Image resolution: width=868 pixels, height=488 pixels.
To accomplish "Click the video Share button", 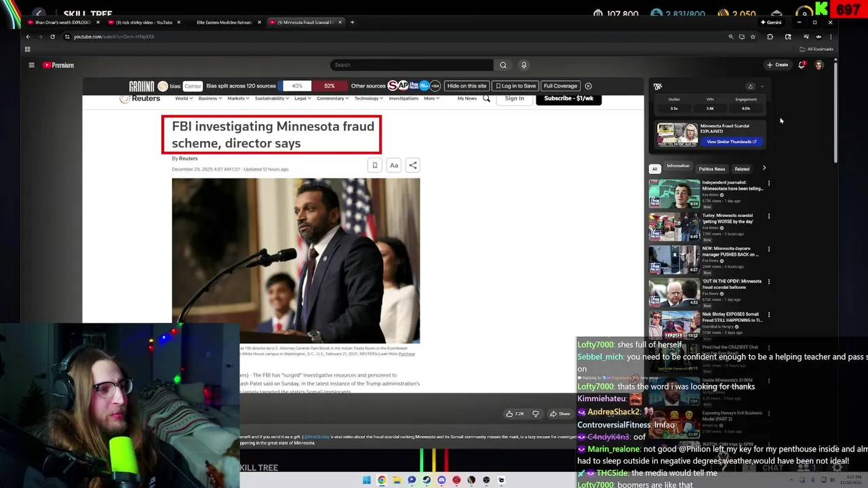I will point(560,413).
